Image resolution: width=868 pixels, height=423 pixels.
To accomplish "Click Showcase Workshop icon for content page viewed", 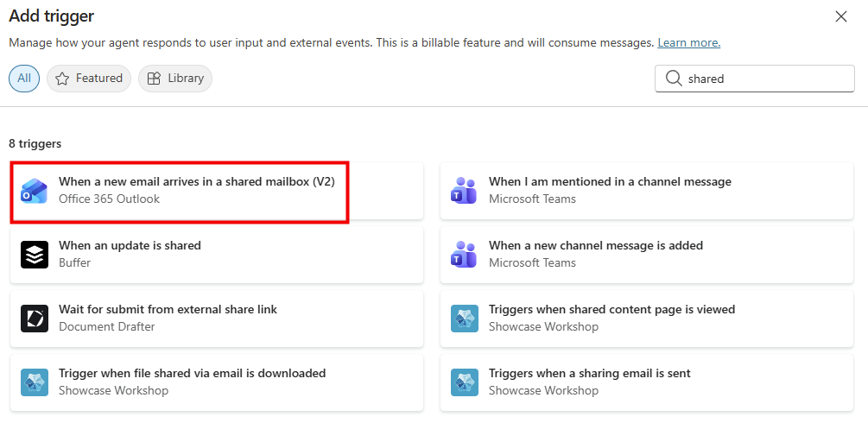I will (x=465, y=319).
